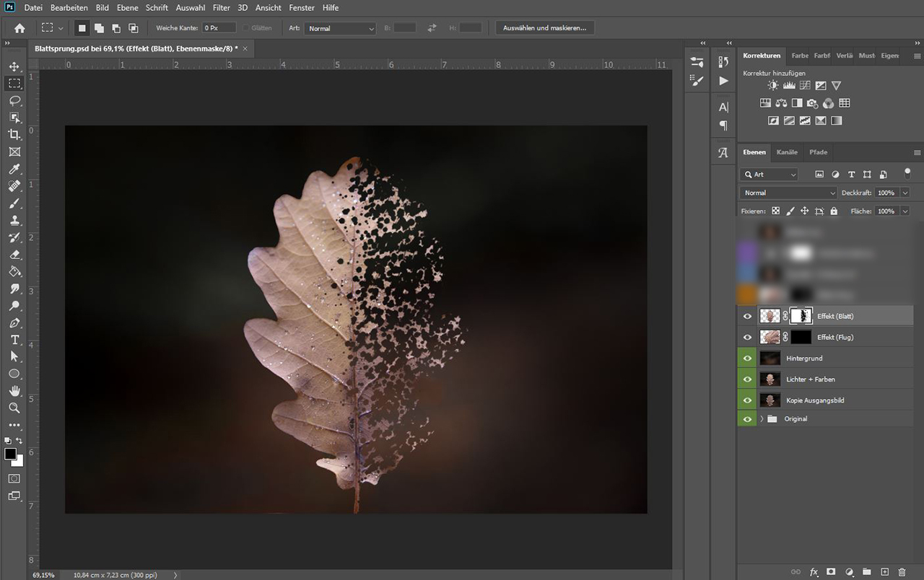
Task: Hide the Hintergrund layer
Action: pyautogui.click(x=747, y=358)
